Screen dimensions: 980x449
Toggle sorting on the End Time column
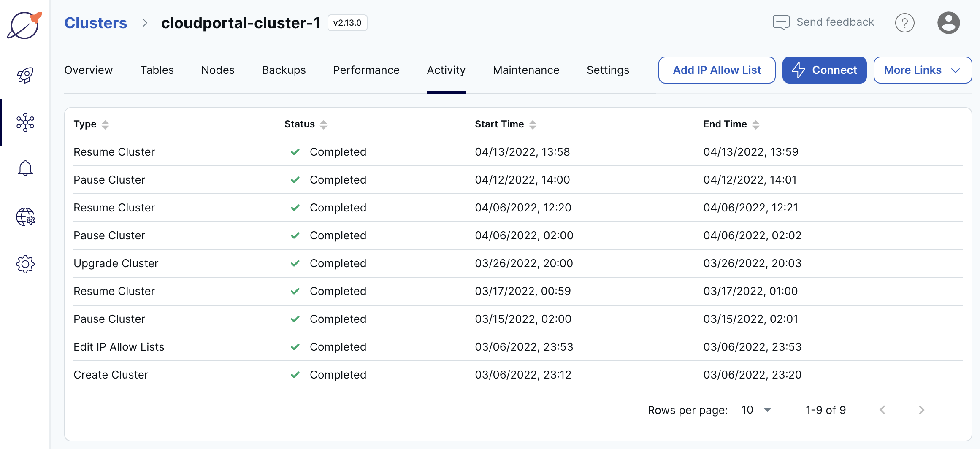pyautogui.click(x=755, y=124)
